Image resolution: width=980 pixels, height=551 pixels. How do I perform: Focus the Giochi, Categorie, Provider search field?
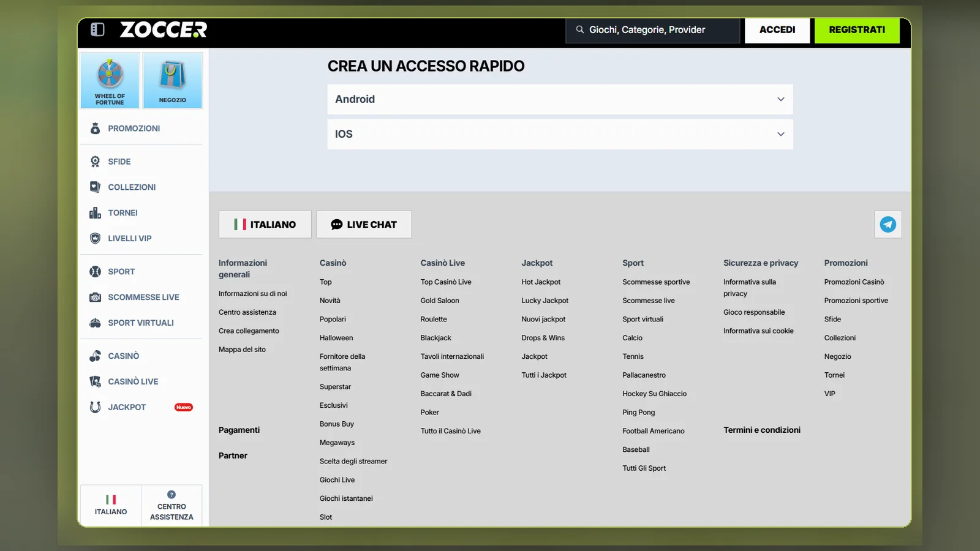(x=653, y=30)
